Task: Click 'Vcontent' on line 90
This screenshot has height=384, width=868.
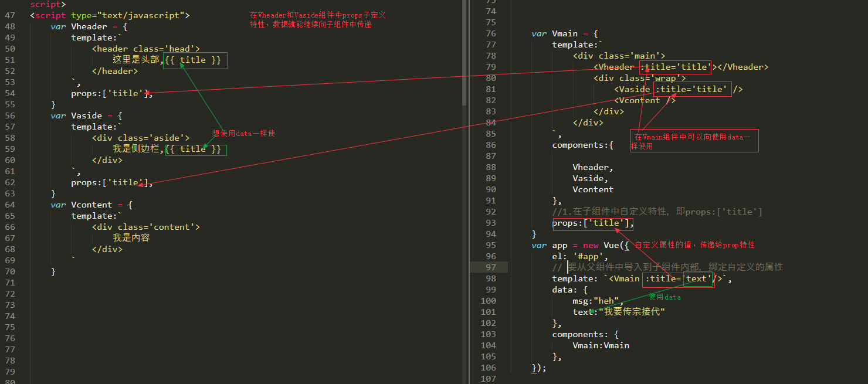Action: [x=594, y=189]
